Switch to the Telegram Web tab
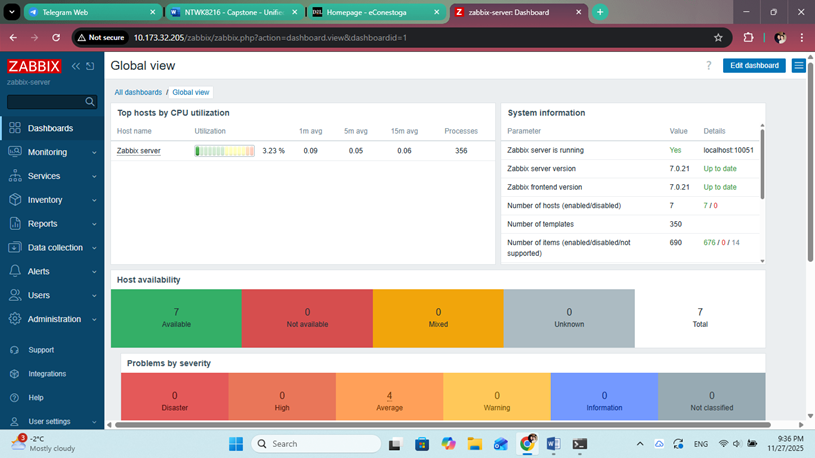815x458 pixels. [x=93, y=12]
